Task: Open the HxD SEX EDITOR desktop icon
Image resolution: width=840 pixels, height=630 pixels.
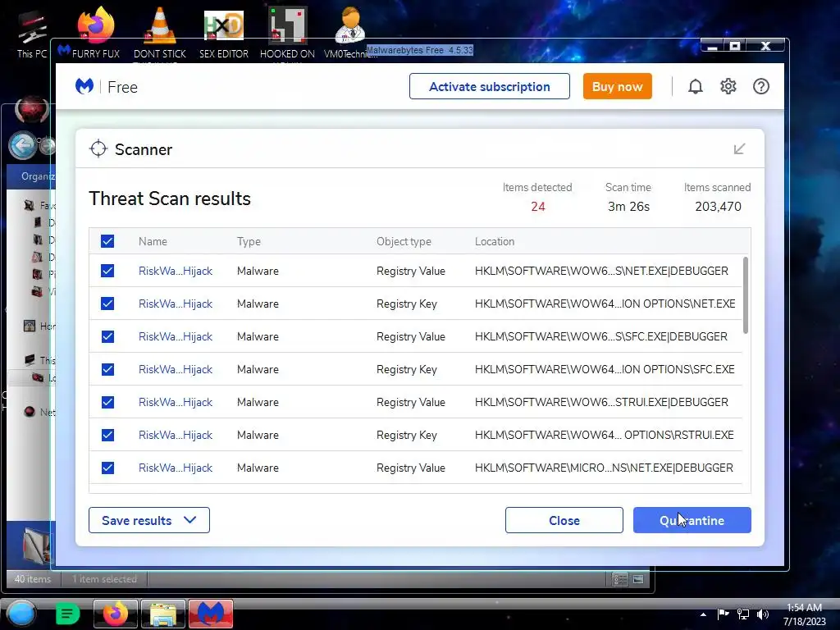Action: pyautogui.click(x=224, y=32)
